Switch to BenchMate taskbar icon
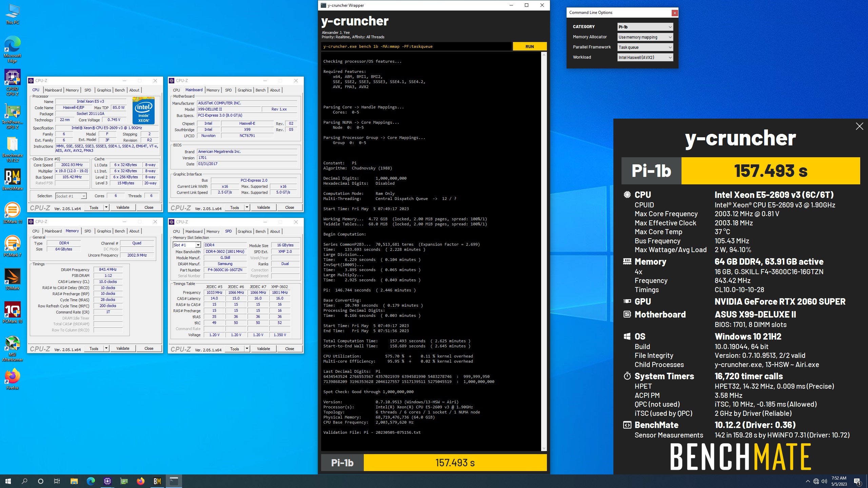The height and width of the screenshot is (488, 868). pyautogui.click(x=157, y=481)
